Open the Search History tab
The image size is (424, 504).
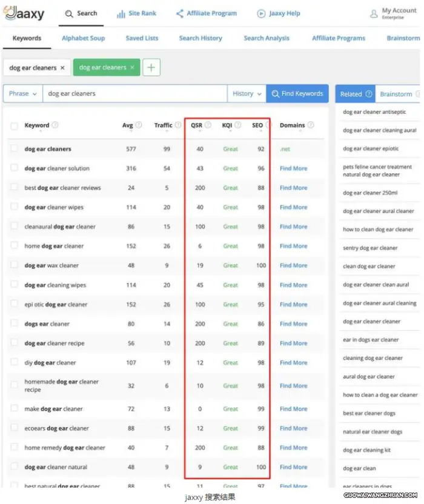point(200,38)
